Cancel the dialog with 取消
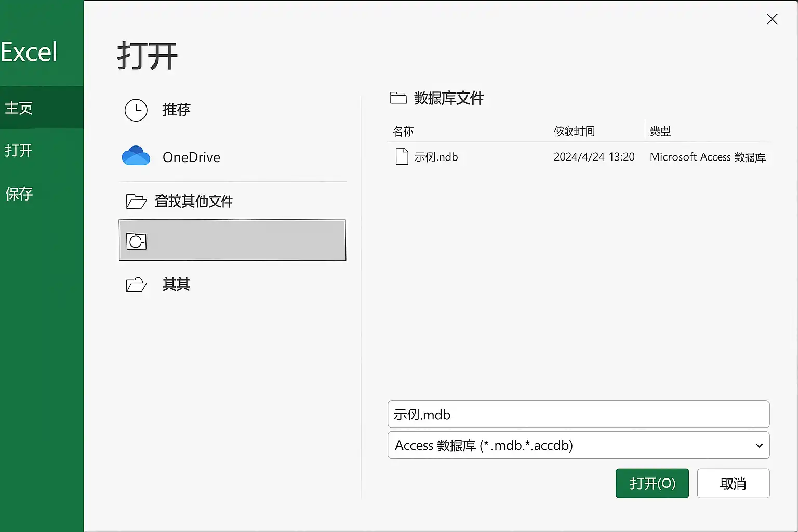Viewport: 798px width, 532px height. [x=733, y=483]
